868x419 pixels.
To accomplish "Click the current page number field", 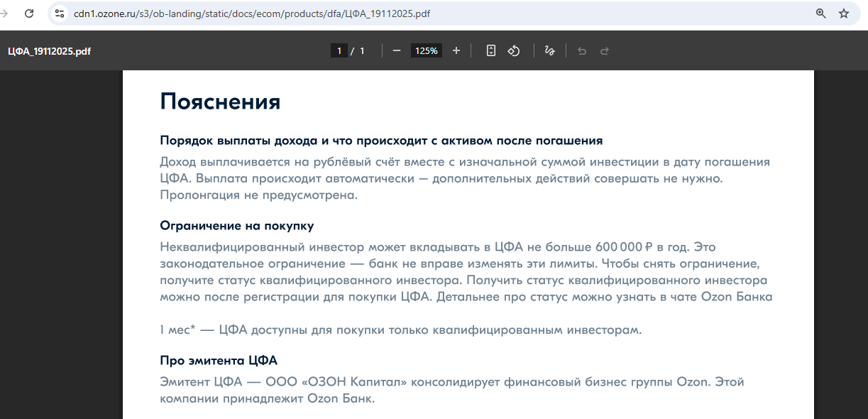I will pyautogui.click(x=339, y=51).
